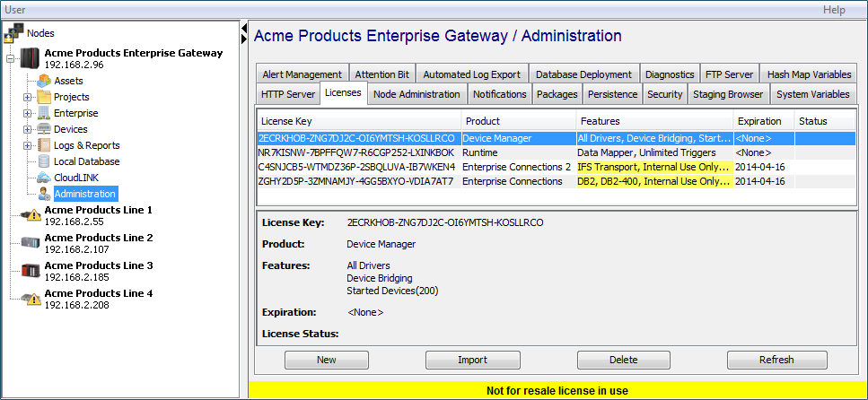868x400 pixels.
Task: Click the Enterprise building icon
Action: click(44, 113)
